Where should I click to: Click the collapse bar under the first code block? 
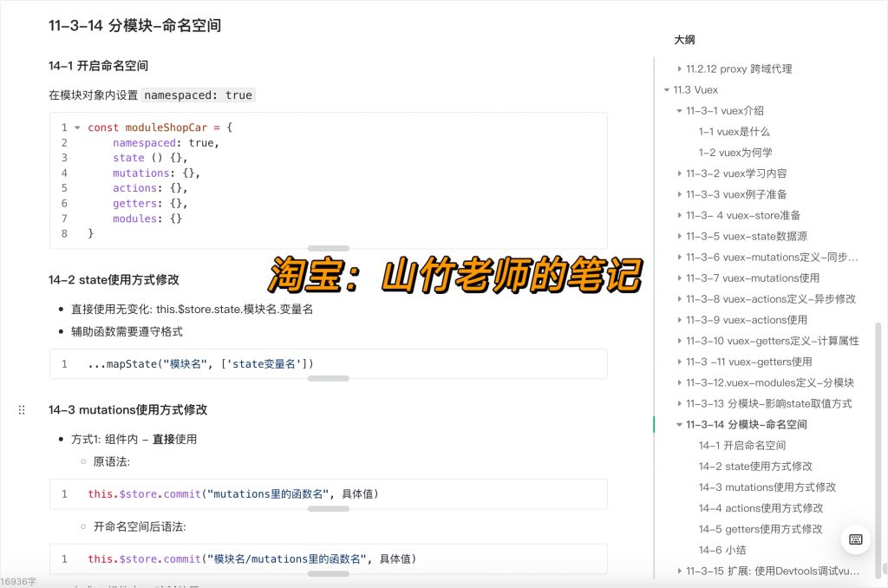[x=328, y=250]
